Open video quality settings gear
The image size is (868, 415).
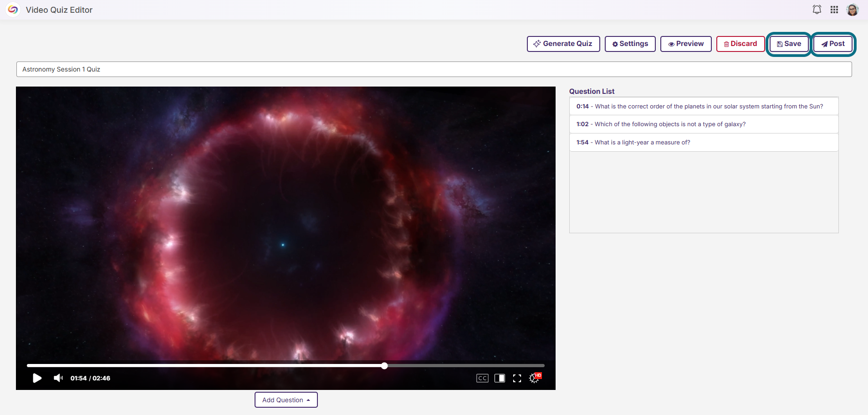tap(535, 378)
